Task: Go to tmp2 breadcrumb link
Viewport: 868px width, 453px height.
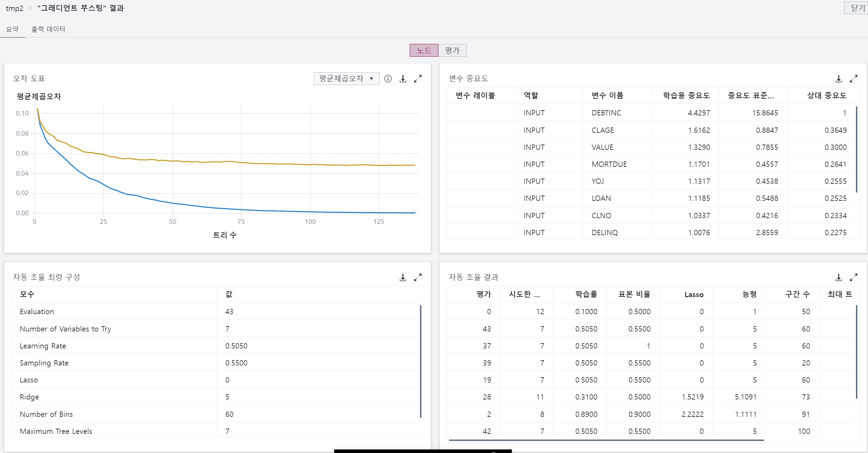Action: (x=15, y=8)
